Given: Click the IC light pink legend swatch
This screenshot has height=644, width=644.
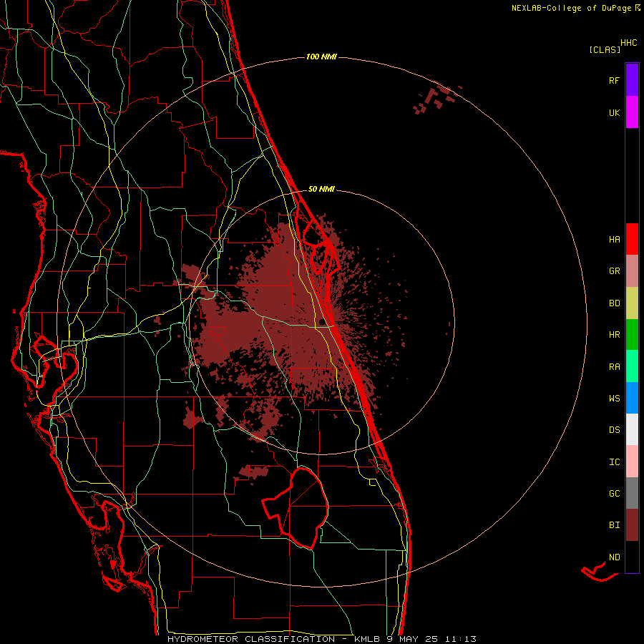Looking at the screenshot, I should tap(632, 462).
